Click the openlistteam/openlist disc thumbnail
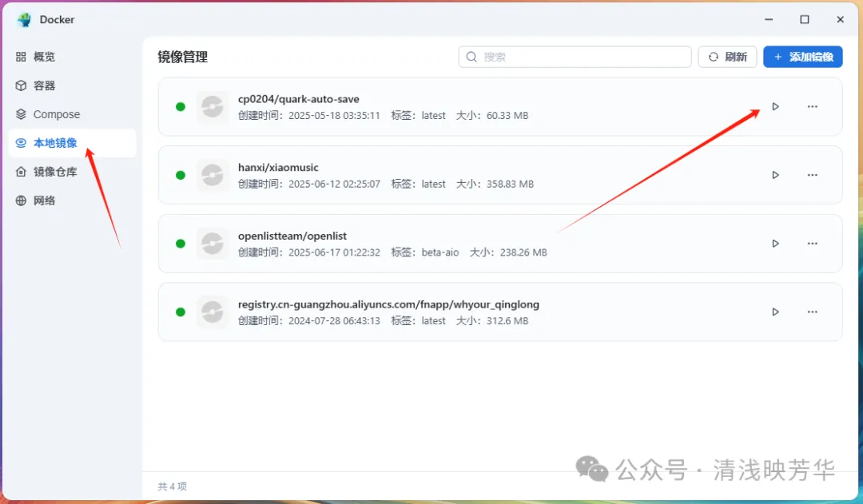Viewport: 863px width, 504px height. [212, 243]
